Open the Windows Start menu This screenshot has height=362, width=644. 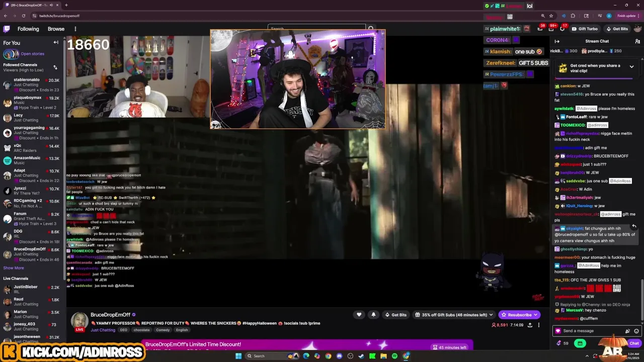coord(238,356)
